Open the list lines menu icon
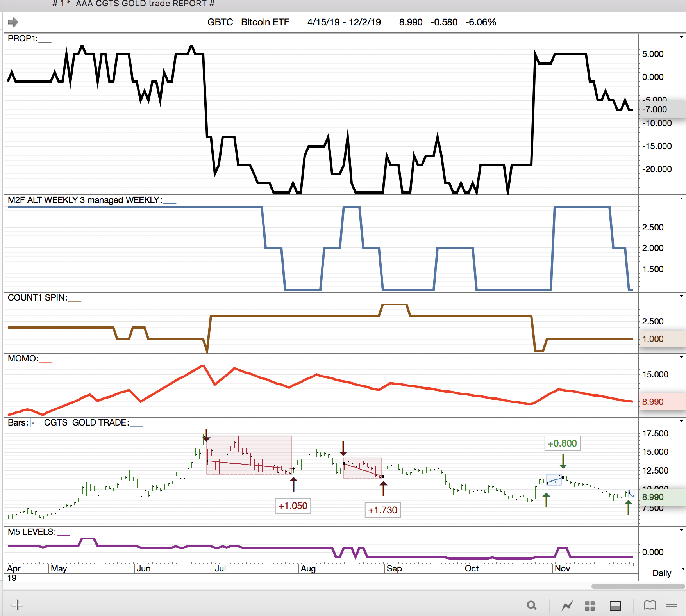 [x=672, y=605]
